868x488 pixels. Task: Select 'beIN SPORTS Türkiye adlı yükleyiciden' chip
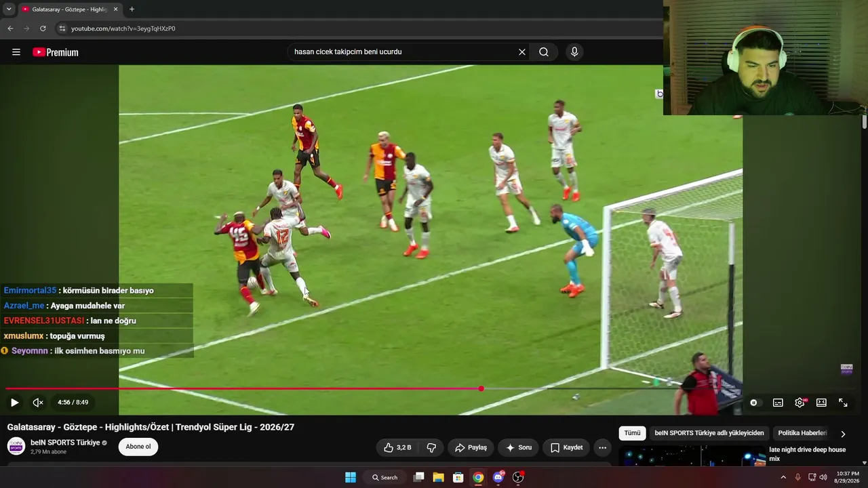pyautogui.click(x=709, y=433)
